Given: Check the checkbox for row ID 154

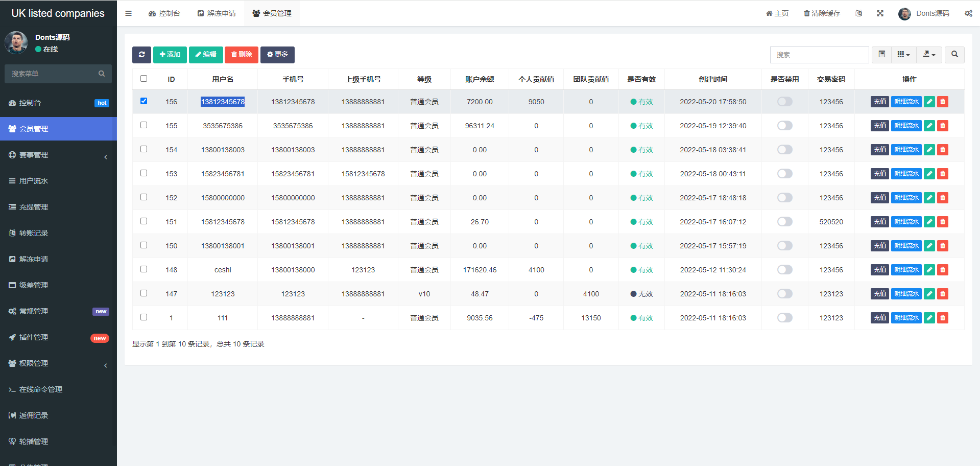Looking at the screenshot, I should 144,149.
